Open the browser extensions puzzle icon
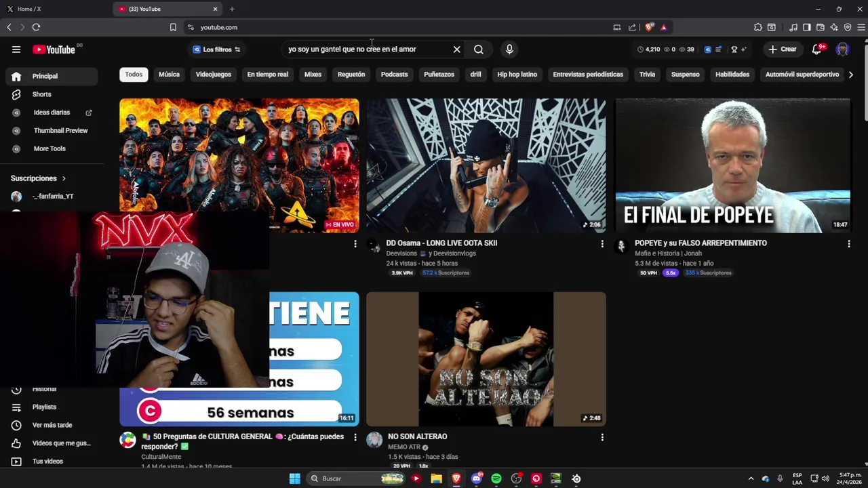 pos(757,27)
